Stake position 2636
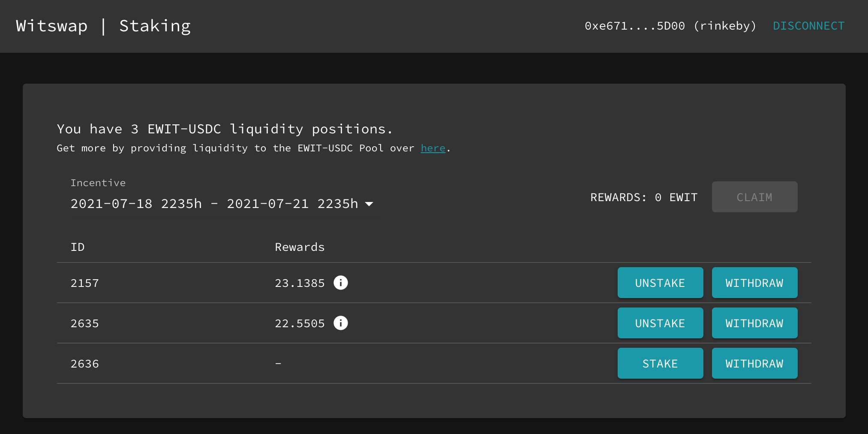868x434 pixels. pos(660,363)
